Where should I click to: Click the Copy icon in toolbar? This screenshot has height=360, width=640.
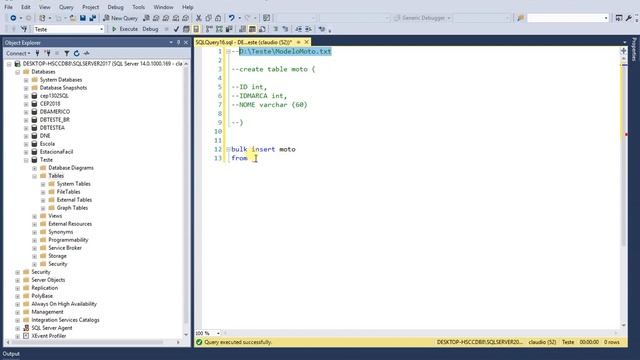(x=209, y=18)
